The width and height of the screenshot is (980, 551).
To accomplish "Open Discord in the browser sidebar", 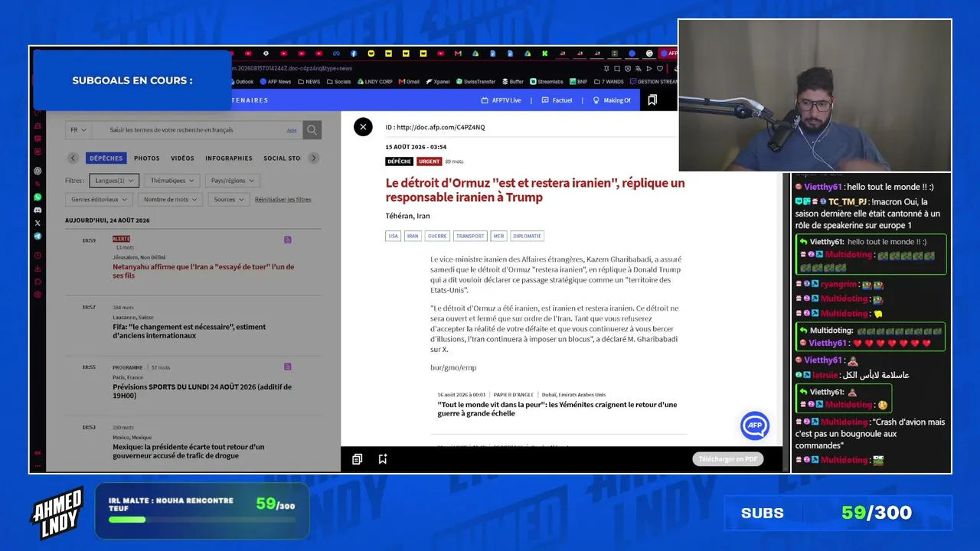I will [x=38, y=210].
